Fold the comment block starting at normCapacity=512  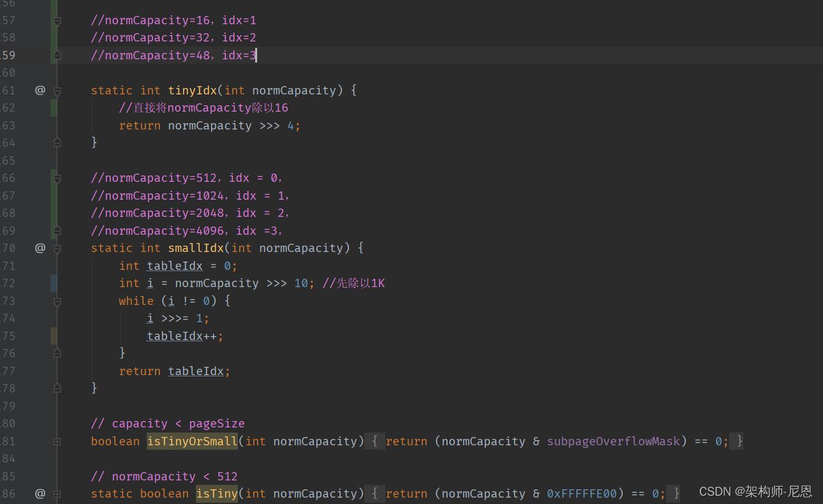pyautogui.click(x=57, y=179)
